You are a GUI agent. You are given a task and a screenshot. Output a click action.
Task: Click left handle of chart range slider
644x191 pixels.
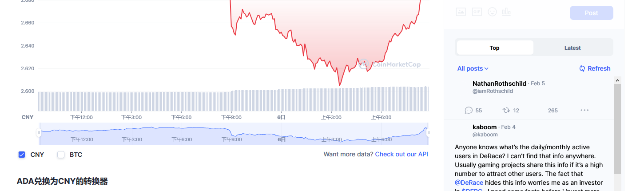[39, 132]
